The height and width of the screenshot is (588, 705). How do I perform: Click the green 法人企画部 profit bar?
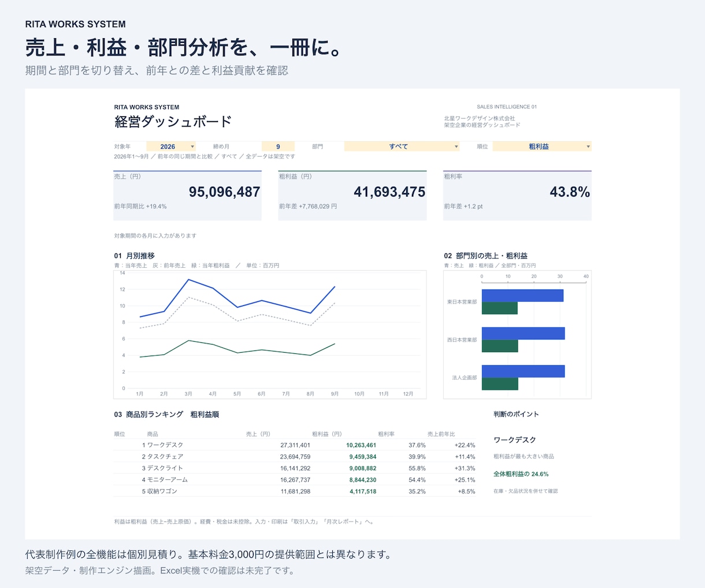pyautogui.click(x=500, y=384)
